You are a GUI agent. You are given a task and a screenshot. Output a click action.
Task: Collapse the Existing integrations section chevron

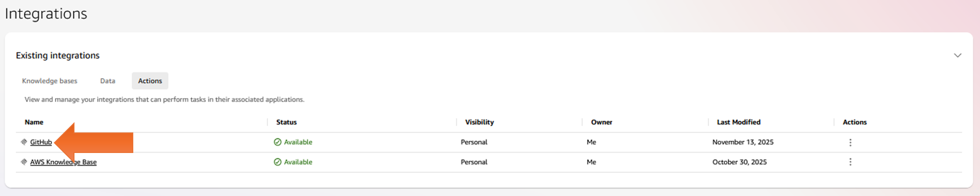pos(957,55)
